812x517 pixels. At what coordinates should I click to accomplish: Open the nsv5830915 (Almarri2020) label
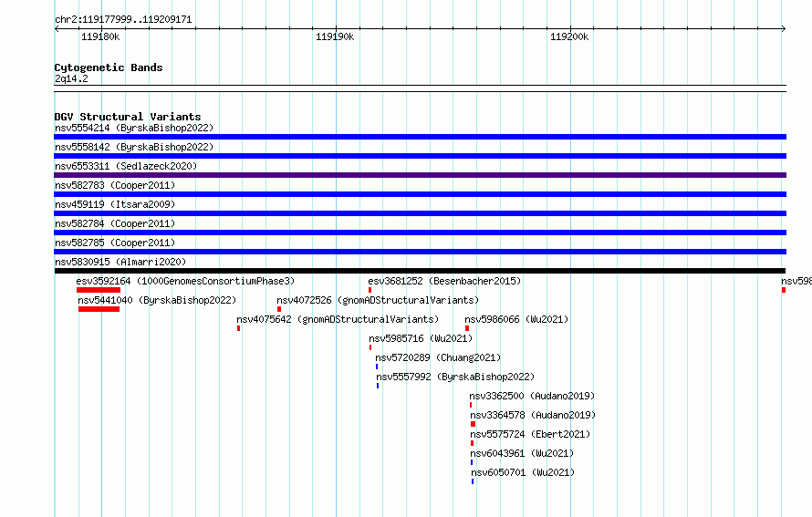120,262
